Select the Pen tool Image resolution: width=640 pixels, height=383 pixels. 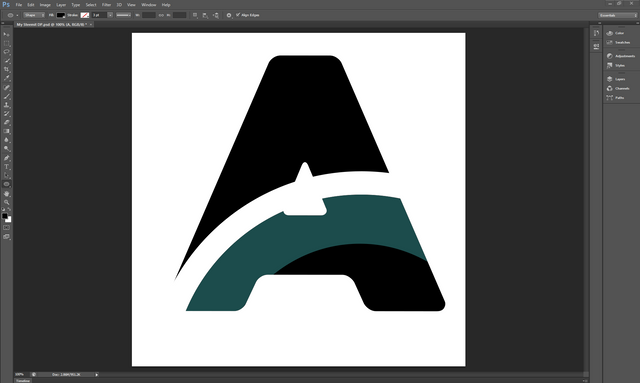7,158
